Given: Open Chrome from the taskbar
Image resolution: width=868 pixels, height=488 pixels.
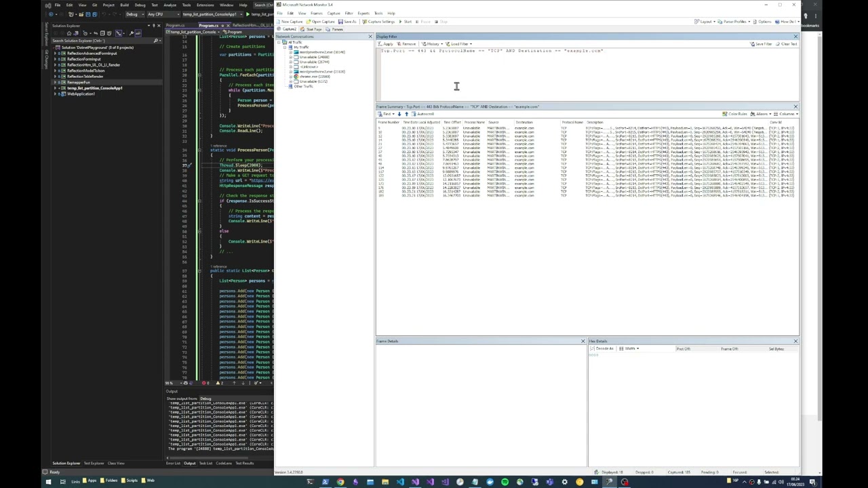Looking at the screenshot, I should tap(340, 482).
